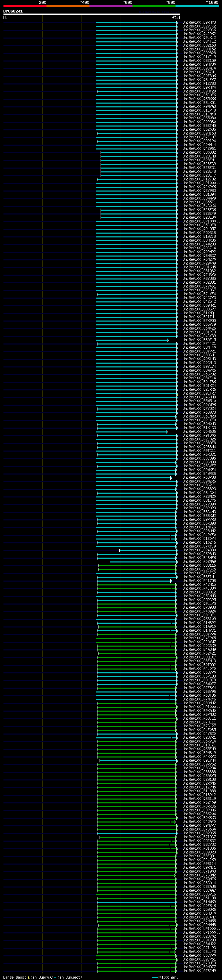Click the red 20% identity legend segment
The image size is (222, 980).
(x=25, y=6)
